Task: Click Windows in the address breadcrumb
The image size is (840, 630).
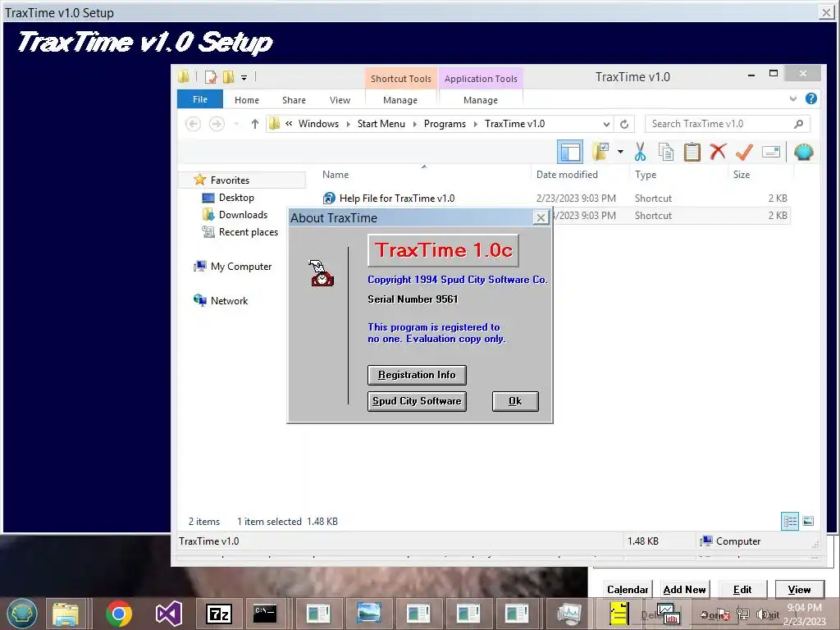Action: [318, 124]
